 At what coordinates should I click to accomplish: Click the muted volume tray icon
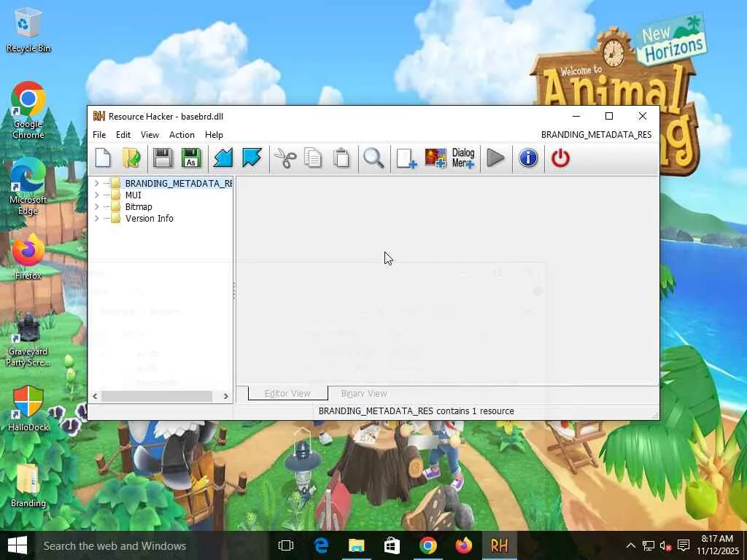[x=665, y=545]
